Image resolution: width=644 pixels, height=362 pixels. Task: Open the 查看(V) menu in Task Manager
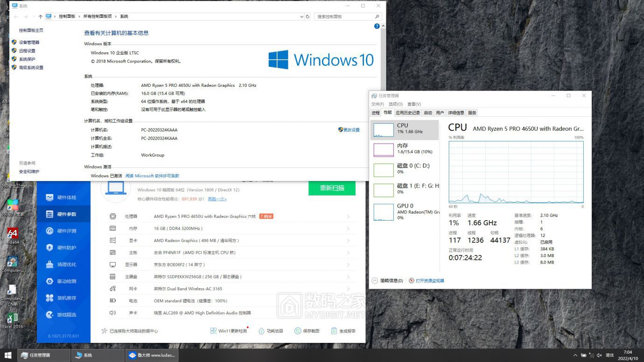click(414, 104)
